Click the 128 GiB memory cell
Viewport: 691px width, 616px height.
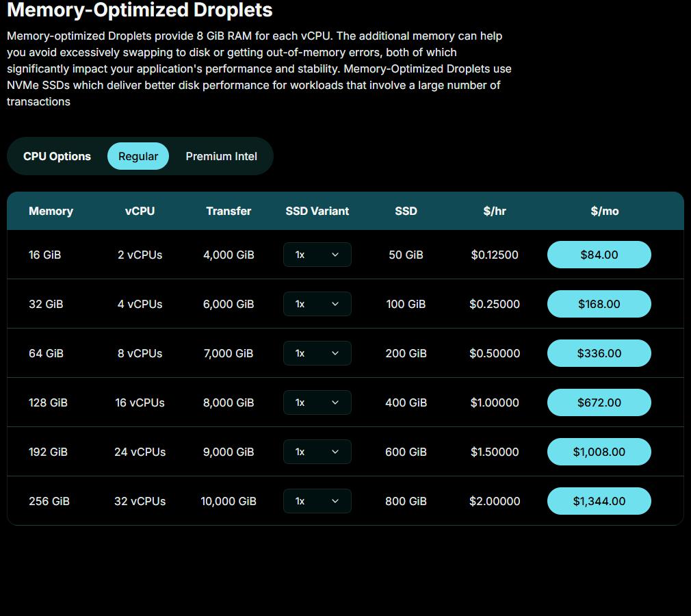(x=48, y=402)
